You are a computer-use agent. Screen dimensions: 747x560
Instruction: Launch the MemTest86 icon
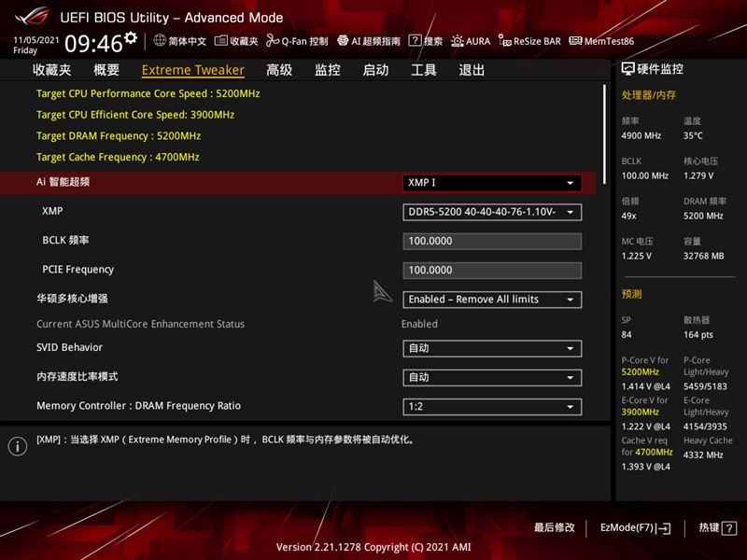pyautogui.click(x=575, y=41)
